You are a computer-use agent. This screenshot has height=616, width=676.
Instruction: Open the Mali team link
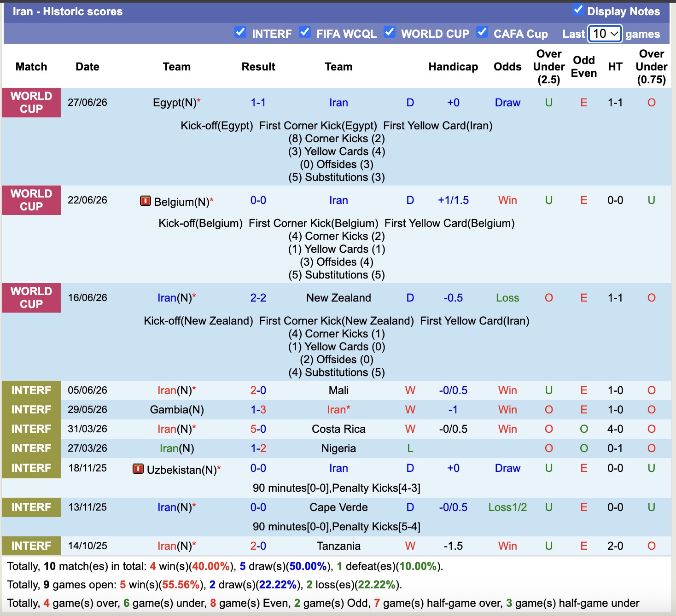tap(338, 390)
